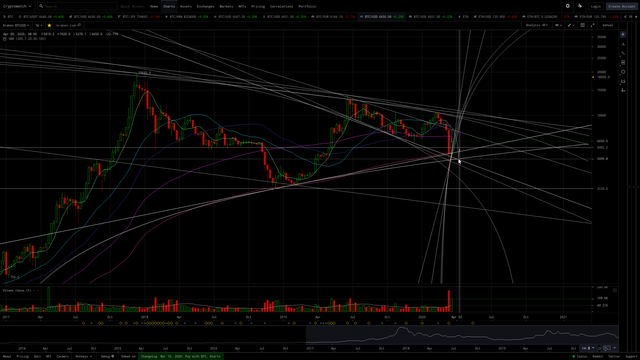
Task: Open the Home menu item
Action: (x=154, y=7)
